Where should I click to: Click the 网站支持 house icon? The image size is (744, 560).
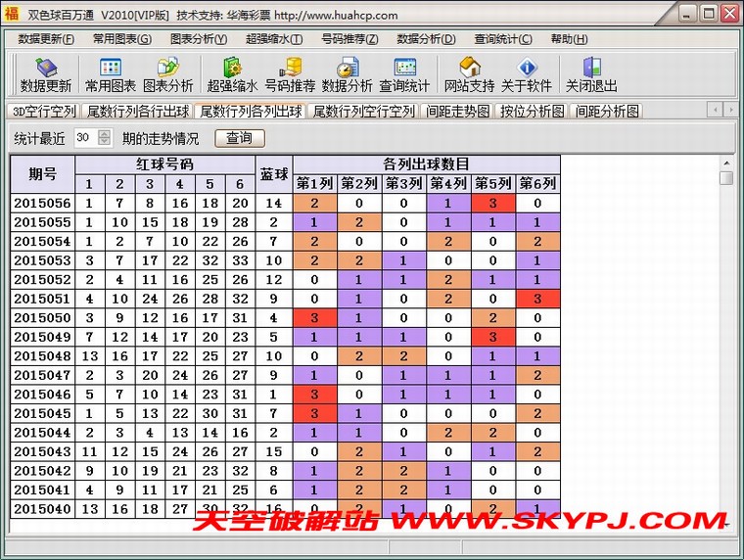(x=469, y=74)
